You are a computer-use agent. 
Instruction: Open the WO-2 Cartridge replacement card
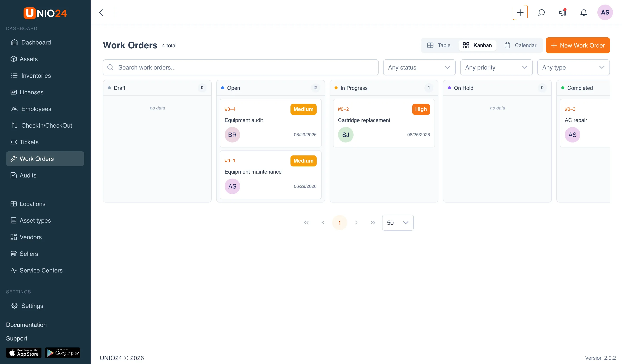tap(384, 123)
